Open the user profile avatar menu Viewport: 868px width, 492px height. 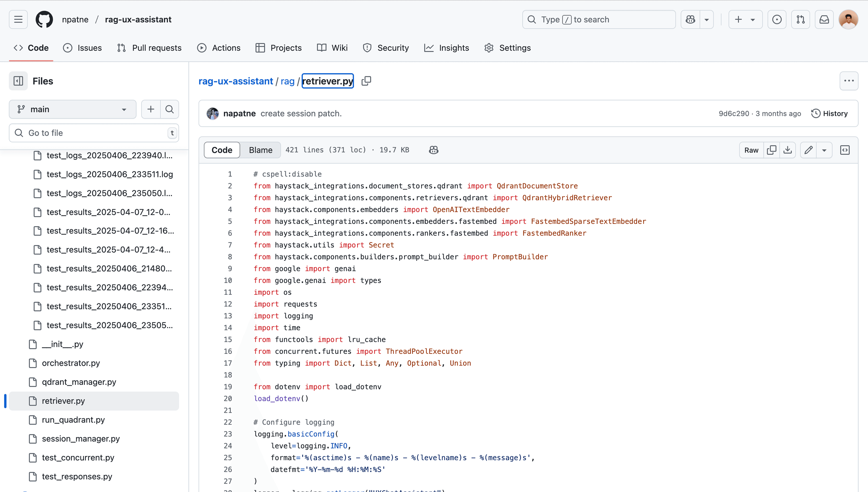[x=848, y=19]
